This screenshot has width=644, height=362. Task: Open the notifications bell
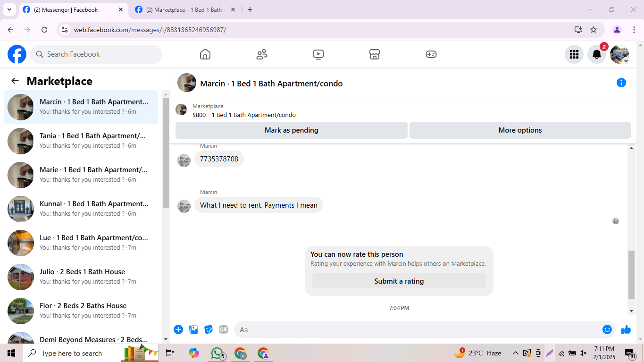[x=597, y=54]
